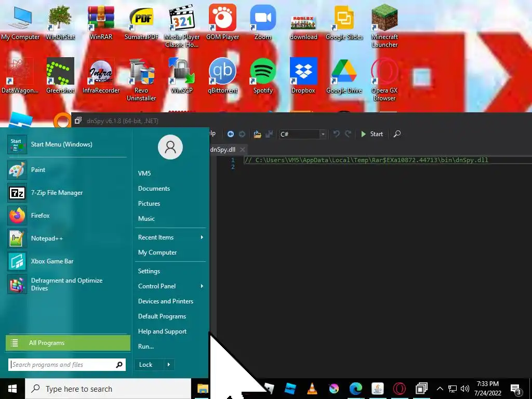Click the Save All icon in dnSpy toolbar
This screenshot has height=399, width=532.
pos(269,134)
